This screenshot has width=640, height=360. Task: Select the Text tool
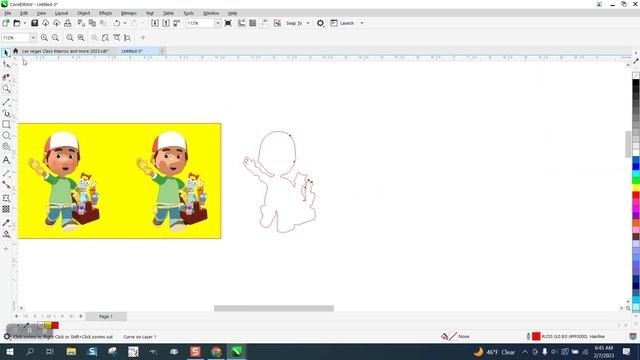point(6,160)
